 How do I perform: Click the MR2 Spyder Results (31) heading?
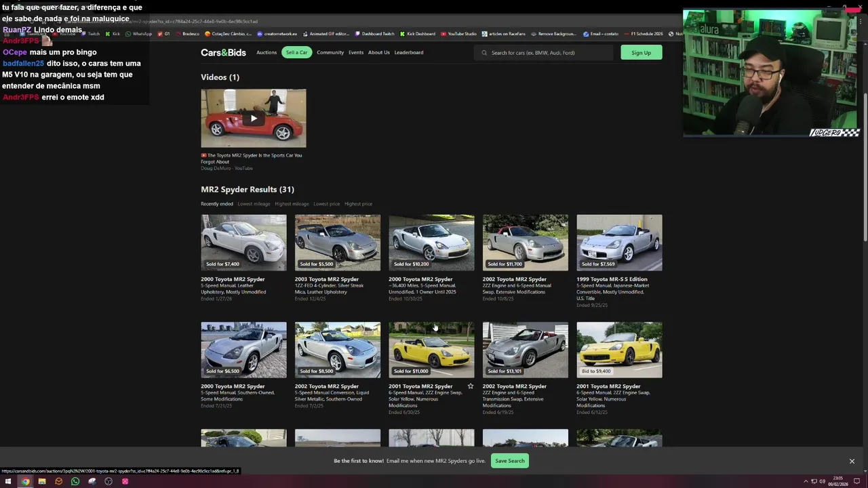click(248, 189)
